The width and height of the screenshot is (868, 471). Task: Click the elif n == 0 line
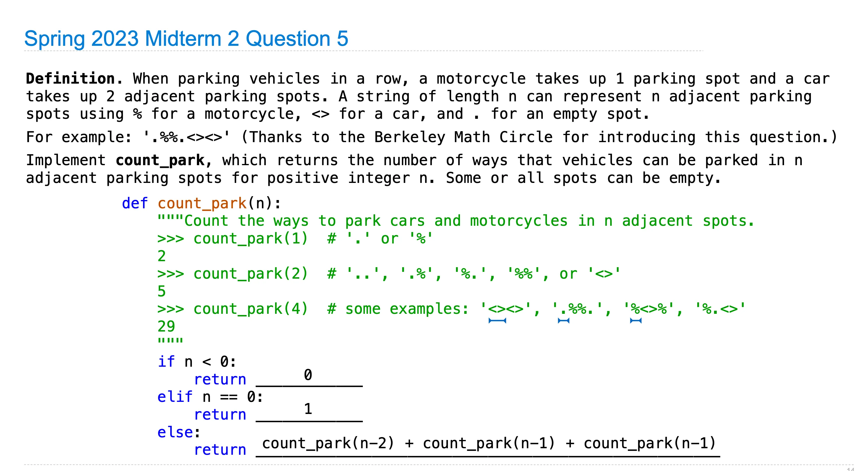210,397
